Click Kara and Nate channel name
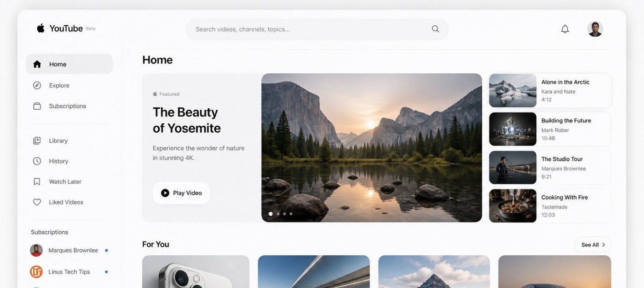644x288 pixels. click(x=558, y=92)
